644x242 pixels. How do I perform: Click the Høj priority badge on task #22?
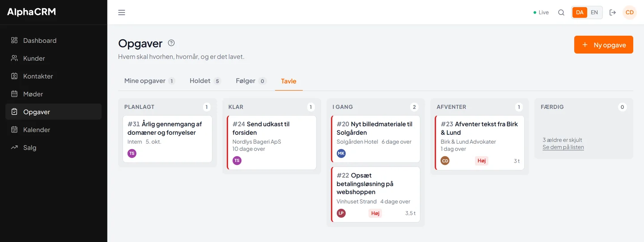pyautogui.click(x=375, y=213)
